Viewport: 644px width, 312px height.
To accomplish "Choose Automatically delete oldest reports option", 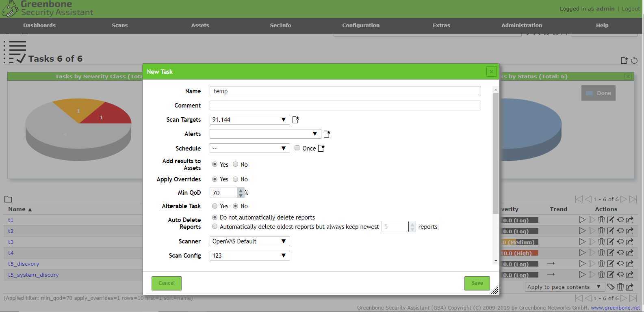I will [x=215, y=226].
